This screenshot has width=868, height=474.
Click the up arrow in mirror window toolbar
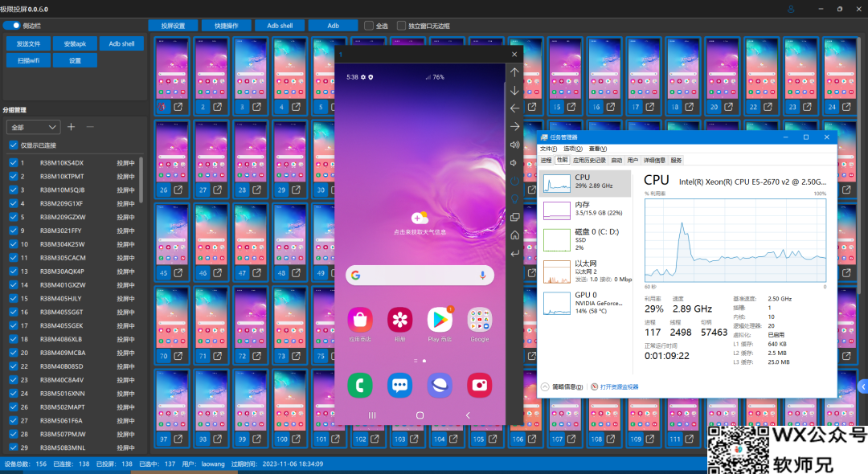pos(515,72)
